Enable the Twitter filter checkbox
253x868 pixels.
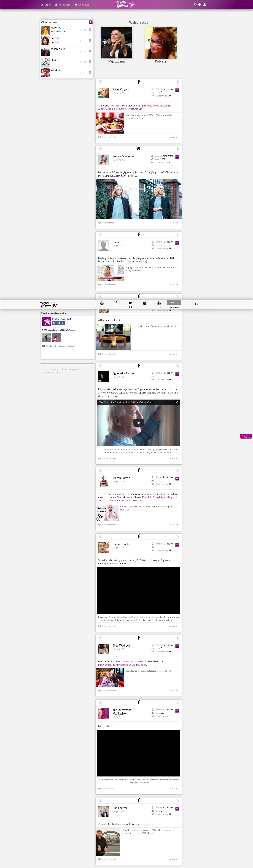[x=131, y=307]
